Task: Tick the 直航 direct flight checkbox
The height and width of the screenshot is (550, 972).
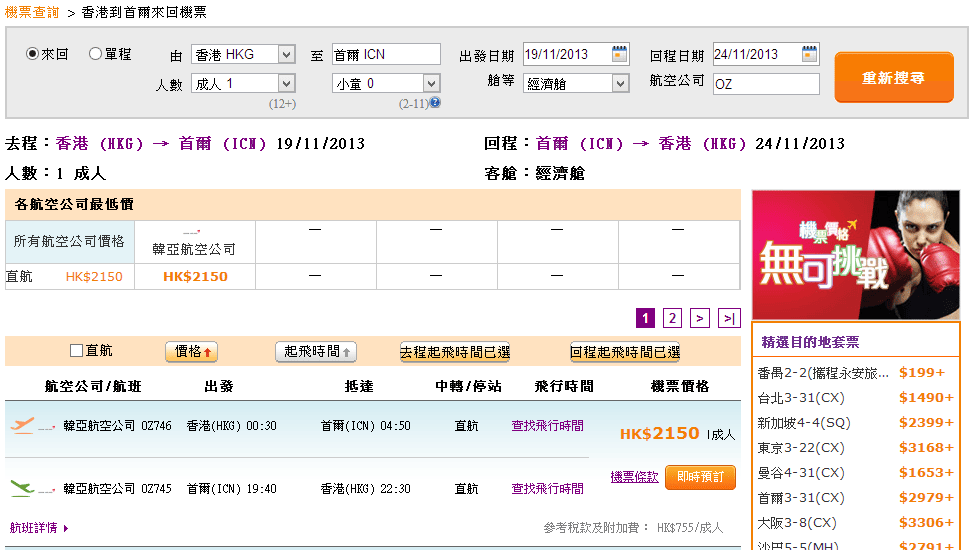Action: tap(76, 351)
